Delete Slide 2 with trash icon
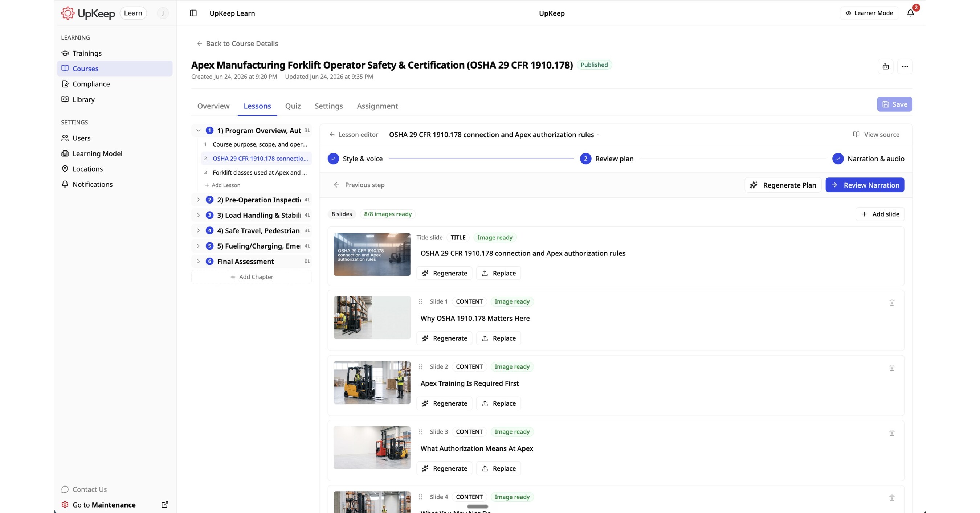 [892, 368]
